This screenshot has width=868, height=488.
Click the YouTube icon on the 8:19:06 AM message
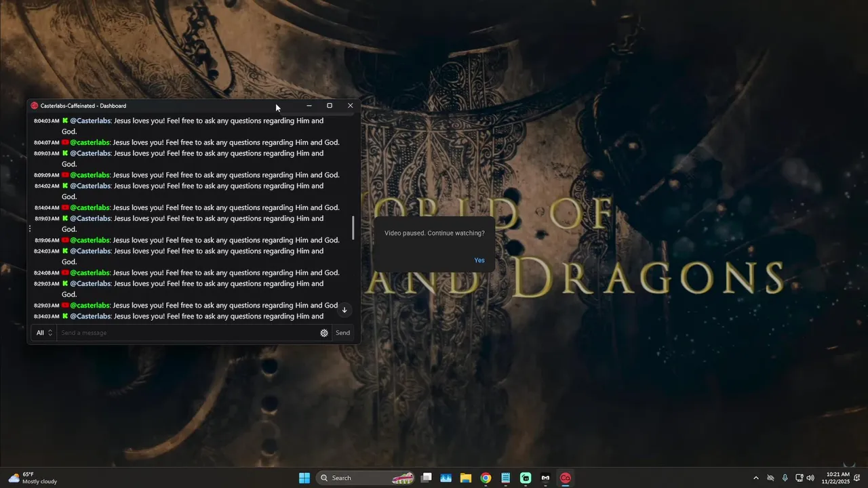tap(65, 240)
